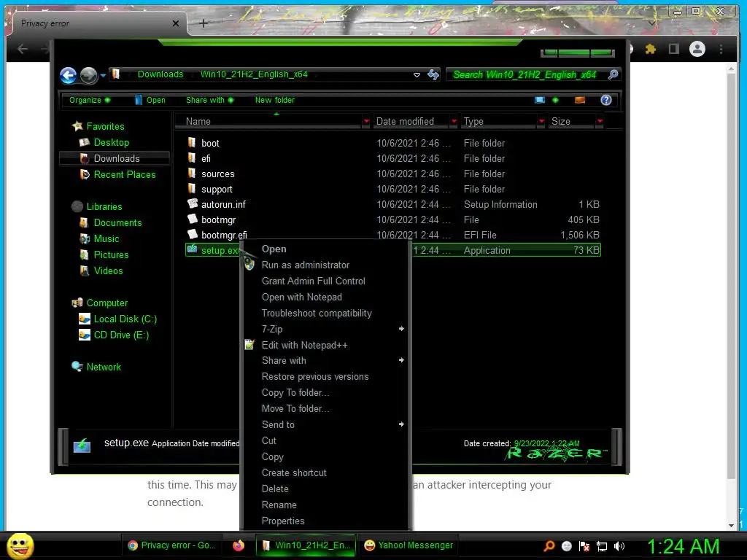Click the search magnifier icon in Explorer
Viewport: 747px width, 560px height.
click(613, 75)
